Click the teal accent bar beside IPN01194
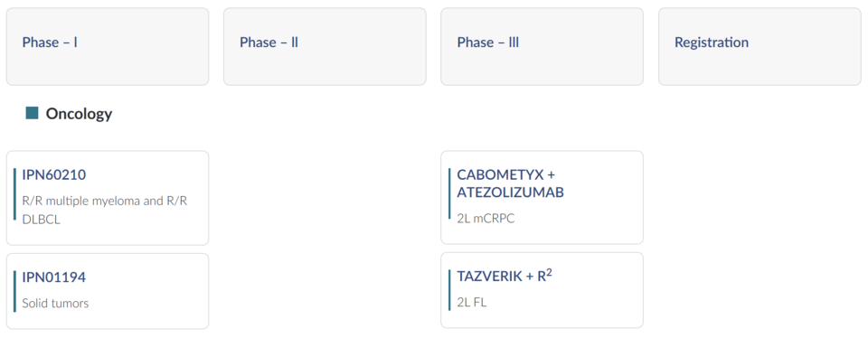Image resolution: width=868 pixels, height=338 pixels. click(14, 292)
